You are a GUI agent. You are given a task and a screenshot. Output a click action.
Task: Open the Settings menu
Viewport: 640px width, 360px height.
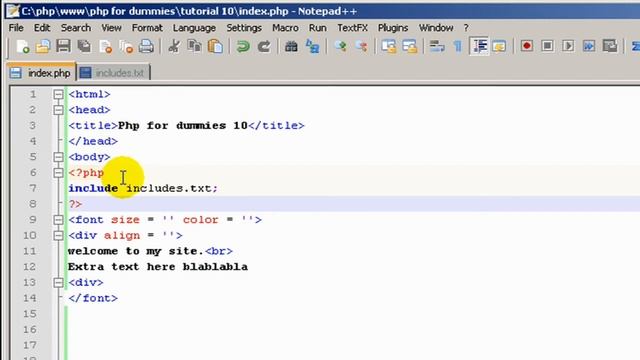[x=244, y=28]
